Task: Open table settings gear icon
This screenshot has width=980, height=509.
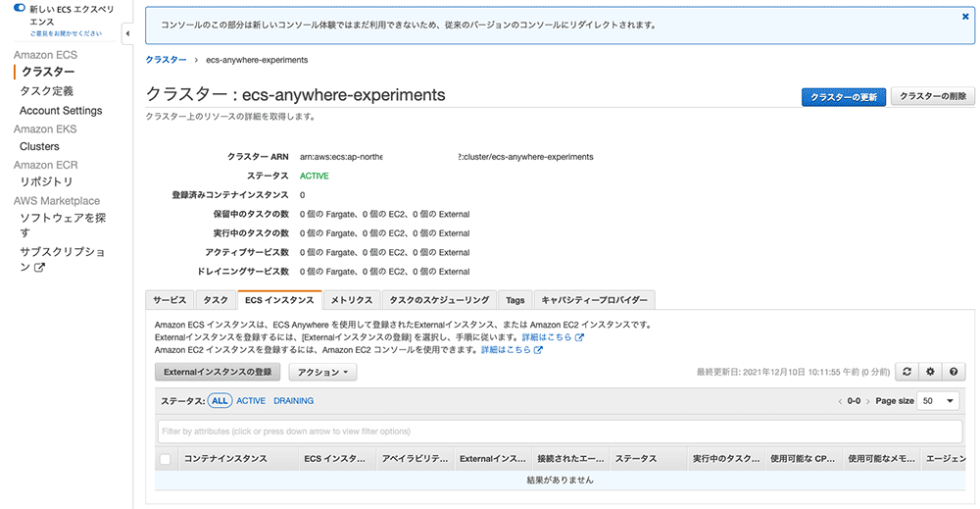Action: 930,372
